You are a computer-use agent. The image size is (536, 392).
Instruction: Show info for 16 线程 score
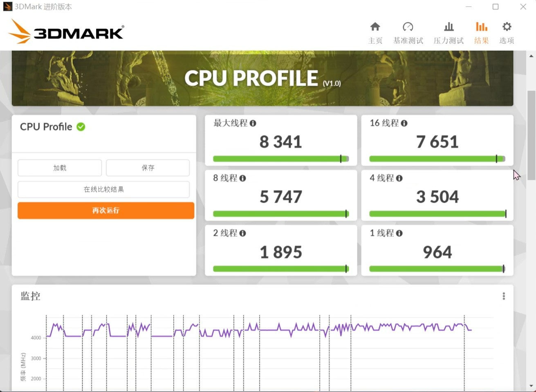(404, 123)
